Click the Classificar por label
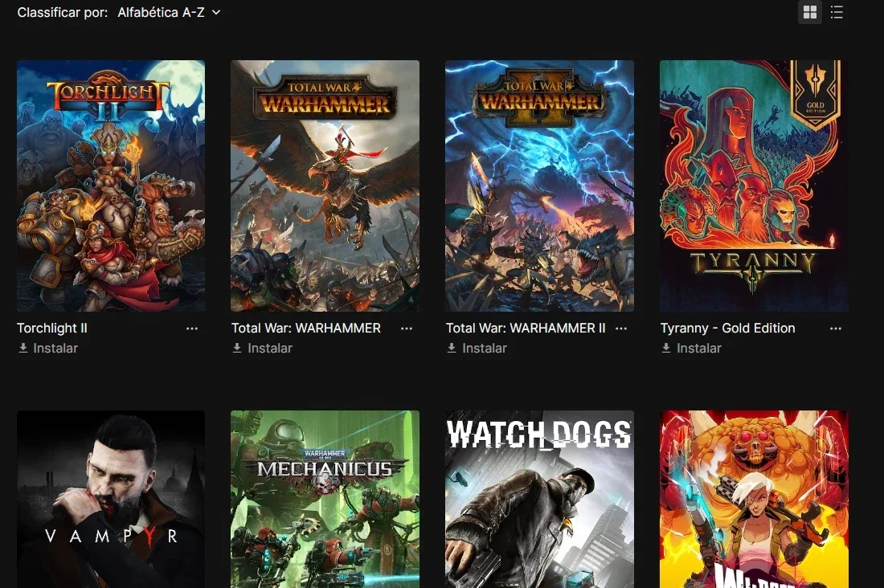Screen dimensions: 884x588 coord(63,12)
